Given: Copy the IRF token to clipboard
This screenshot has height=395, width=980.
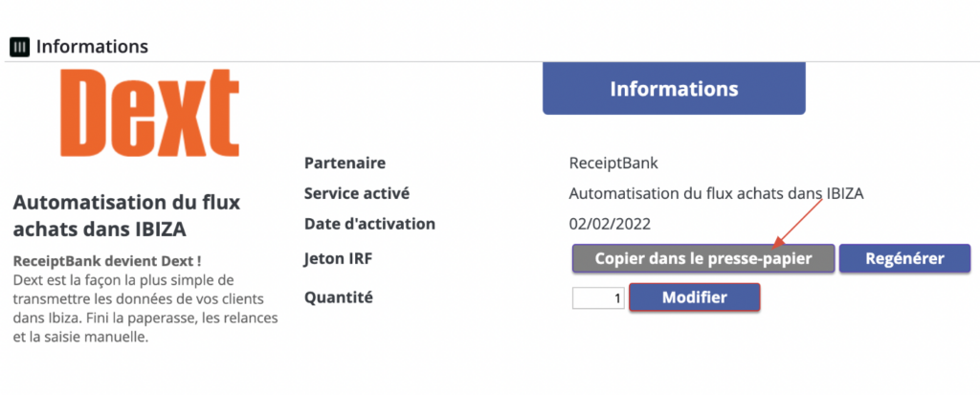Looking at the screenshot, I should tap(703, 259).
